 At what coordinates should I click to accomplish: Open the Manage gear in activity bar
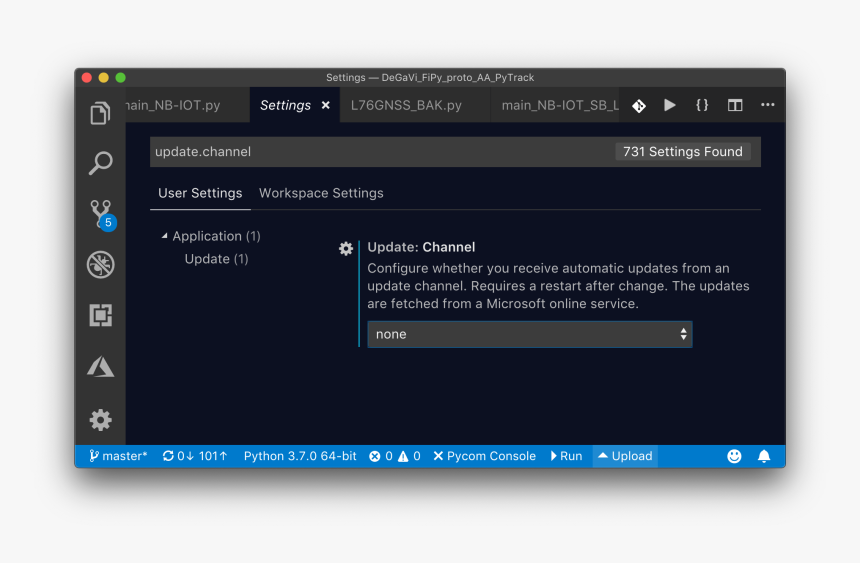(100, 420)
